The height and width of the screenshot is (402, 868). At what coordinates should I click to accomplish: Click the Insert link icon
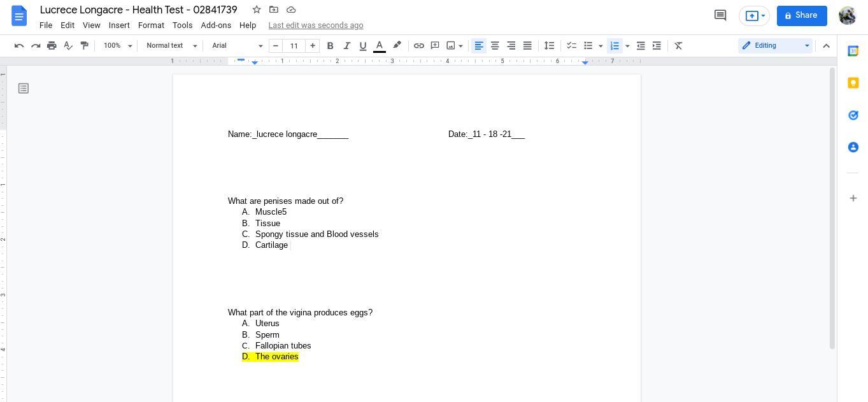pos(418,46)
